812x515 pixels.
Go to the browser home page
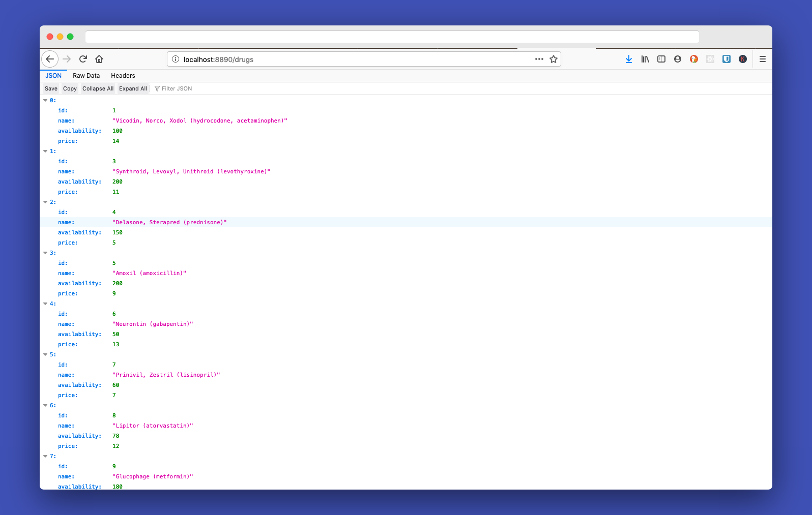point(99,59)
